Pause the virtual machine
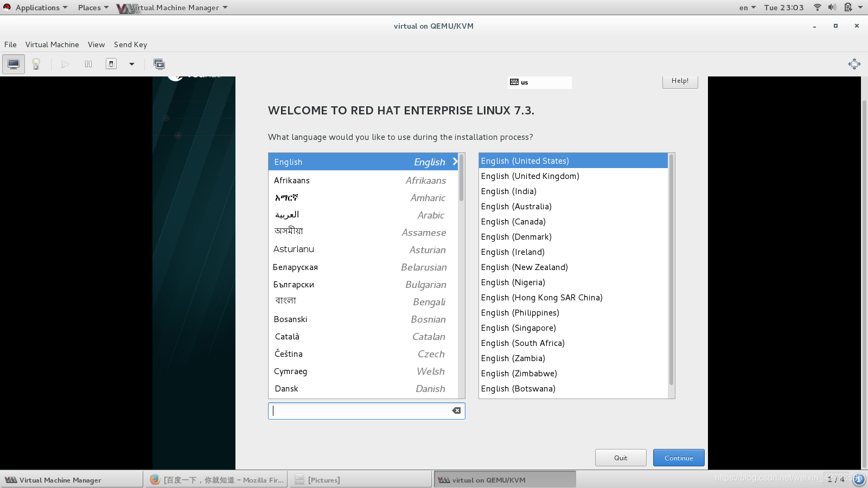Screen dimensions: 868x488 [88, 64]
